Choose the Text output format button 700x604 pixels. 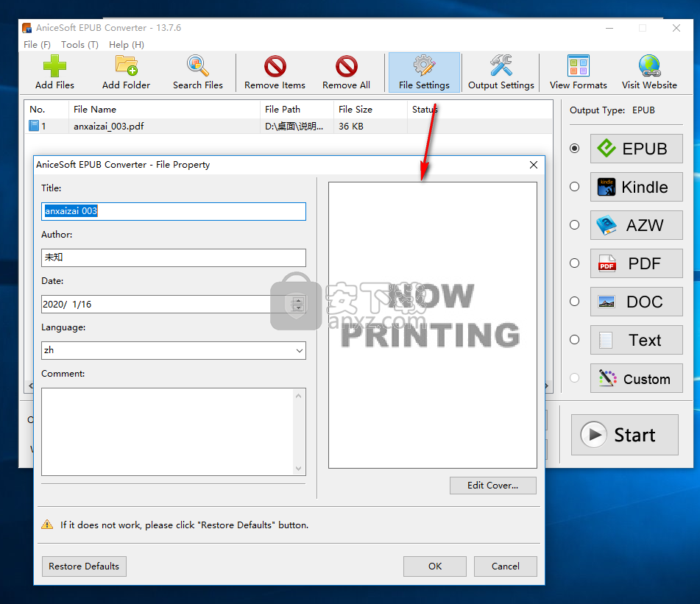(x=636, y=341)
